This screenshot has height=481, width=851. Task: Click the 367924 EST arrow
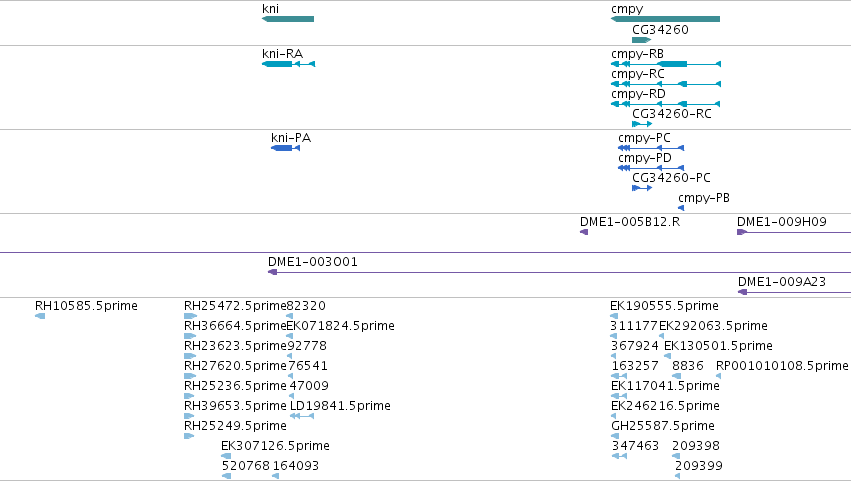613,356
